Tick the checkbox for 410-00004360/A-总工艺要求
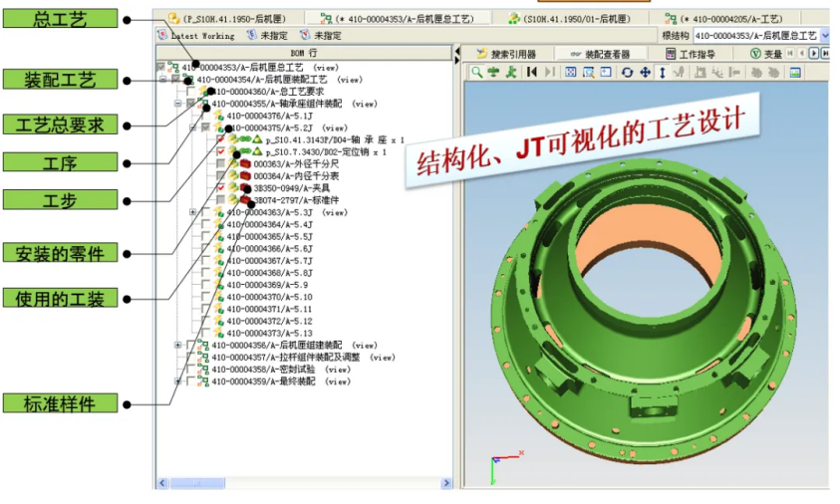The image size is (840, 504). (191, 92)
